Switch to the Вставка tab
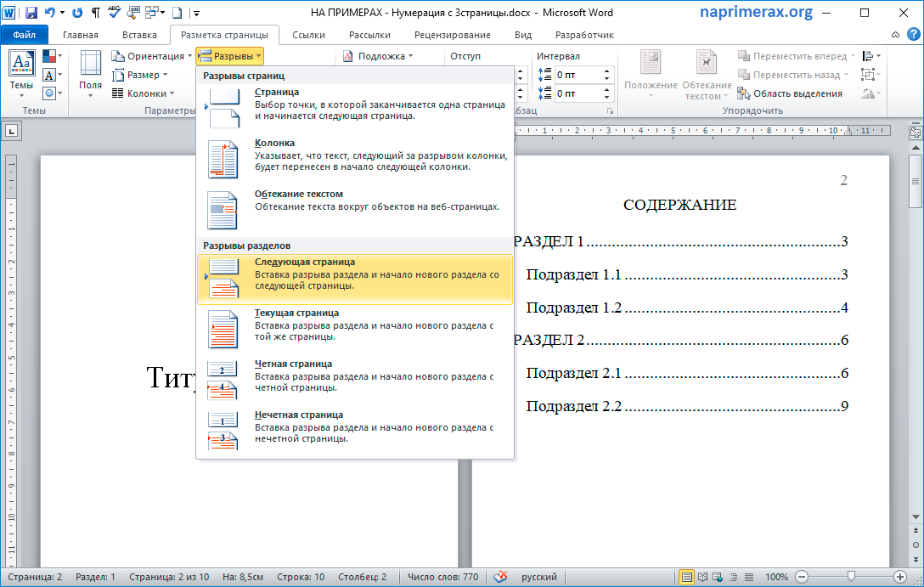 click(139, 35)
